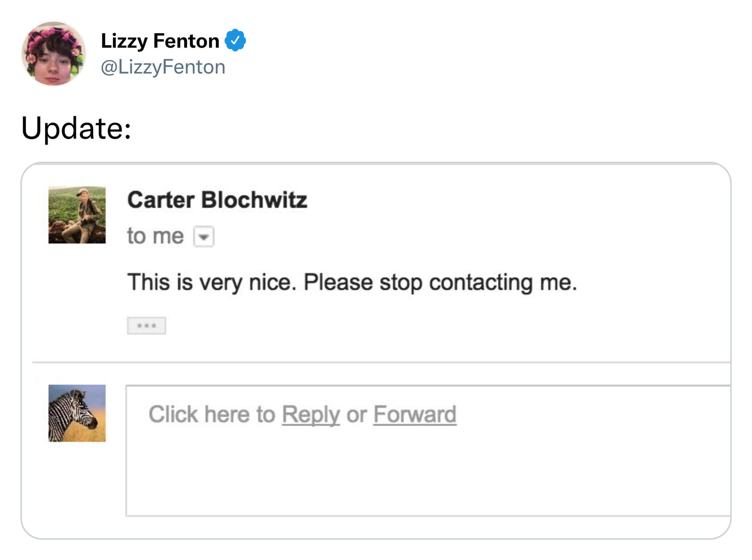Screen dimensions: 752x560
Task: Open Lizzy Fenton's round profile picture
Action: [53, 53]
